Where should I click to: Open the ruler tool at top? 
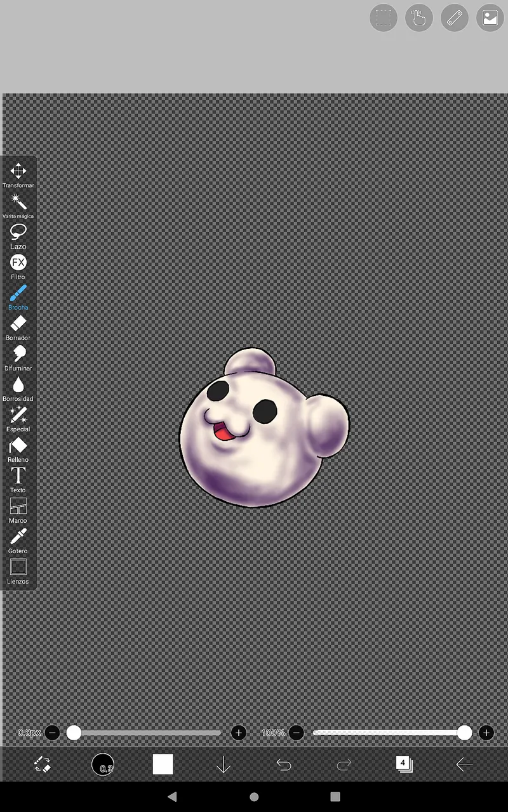coord(454,18)
